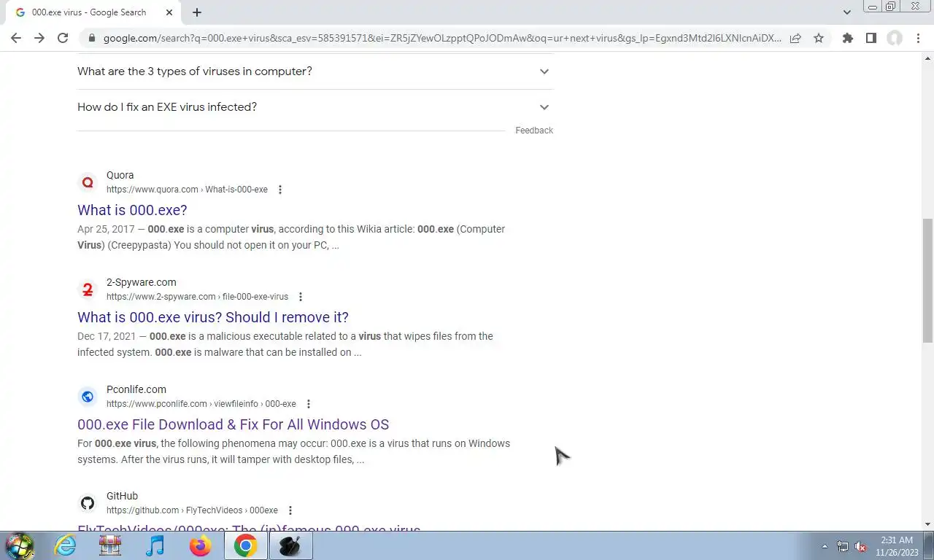The width and height of the screenshot is (934, 560).
Task: Click the Quora site favicon
Action: click(x=88, y=182)
